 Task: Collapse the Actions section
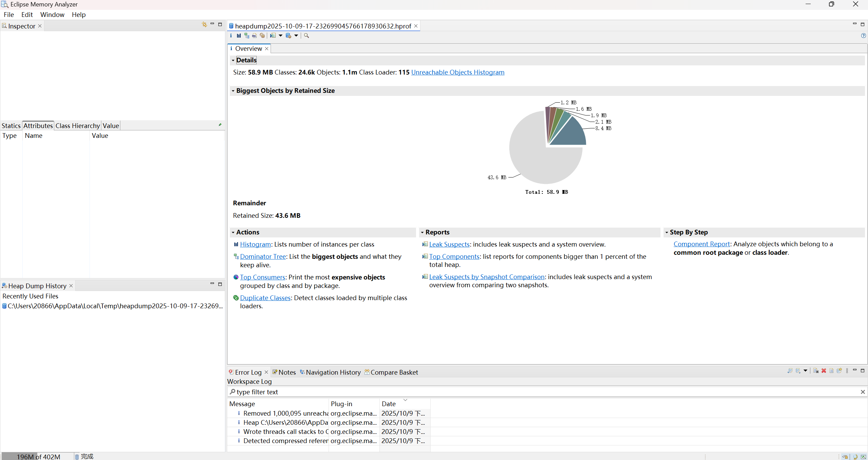[x=233, y=232]
